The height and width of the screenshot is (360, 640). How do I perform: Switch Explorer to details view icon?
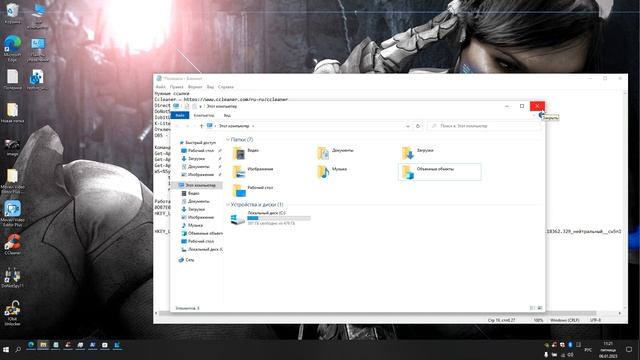pos(532,308)
